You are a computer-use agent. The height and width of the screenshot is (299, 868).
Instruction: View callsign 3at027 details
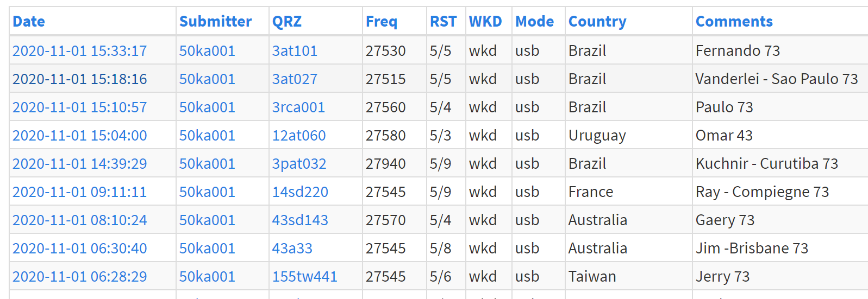(x=295, y=79)
